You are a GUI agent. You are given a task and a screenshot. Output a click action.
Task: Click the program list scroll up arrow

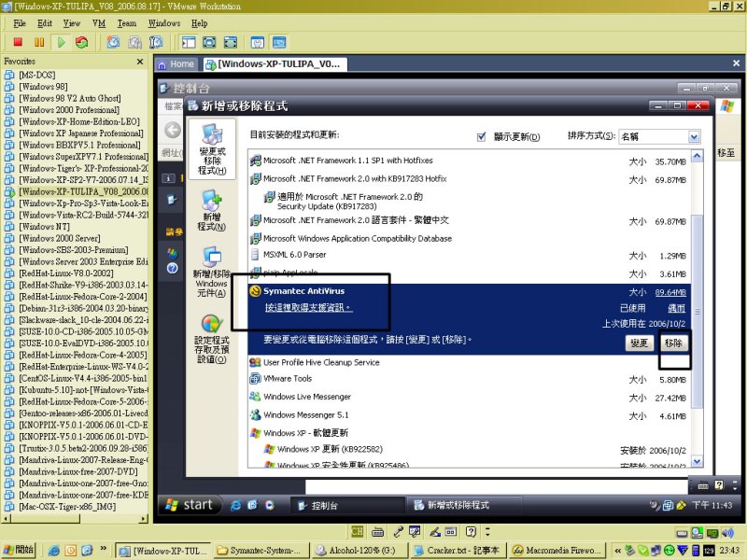(697, 156)
